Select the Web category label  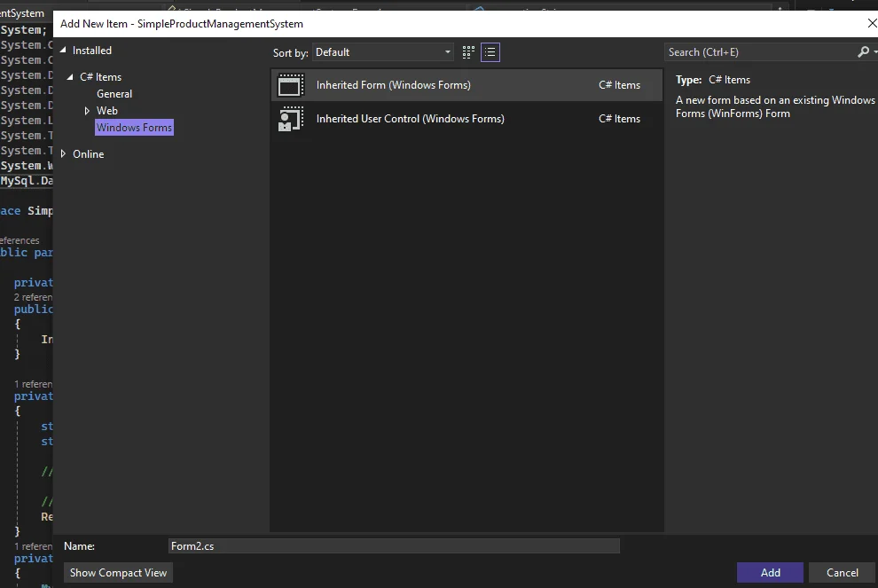point(107,111)
